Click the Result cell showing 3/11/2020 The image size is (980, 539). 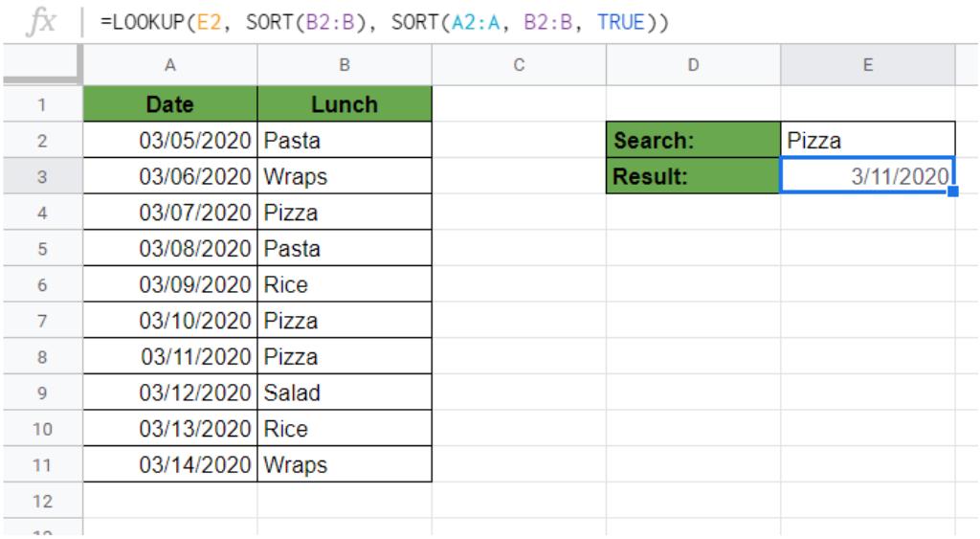click(867, 176)
